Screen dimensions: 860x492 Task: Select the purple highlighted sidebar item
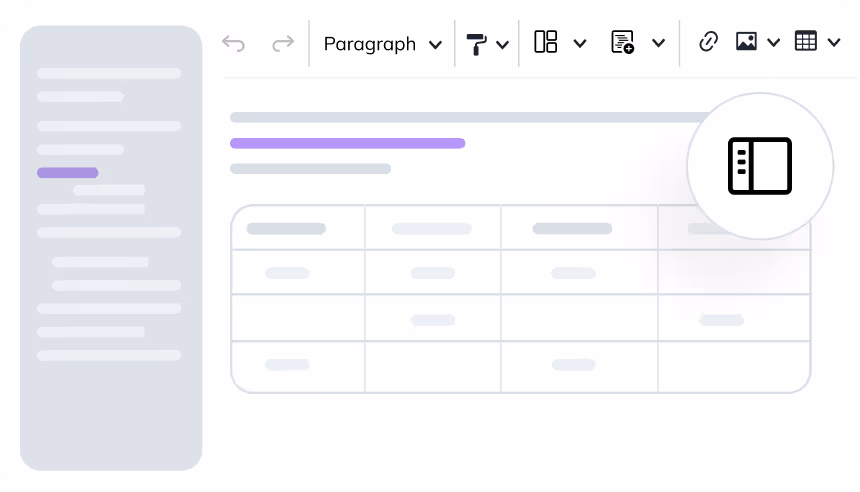point(68,173)
